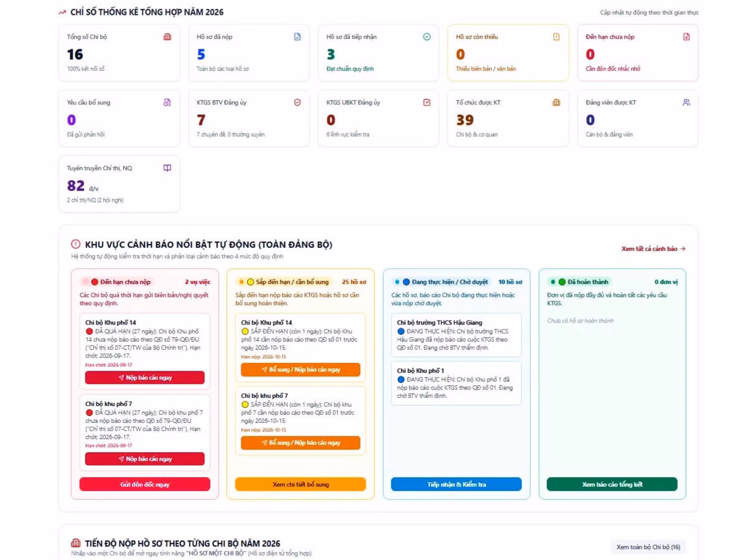The width and height of the screenshot is (747, 560).
Task: Click the users icon in Đảng viên được KT card
Action: (x=686, y=102)
